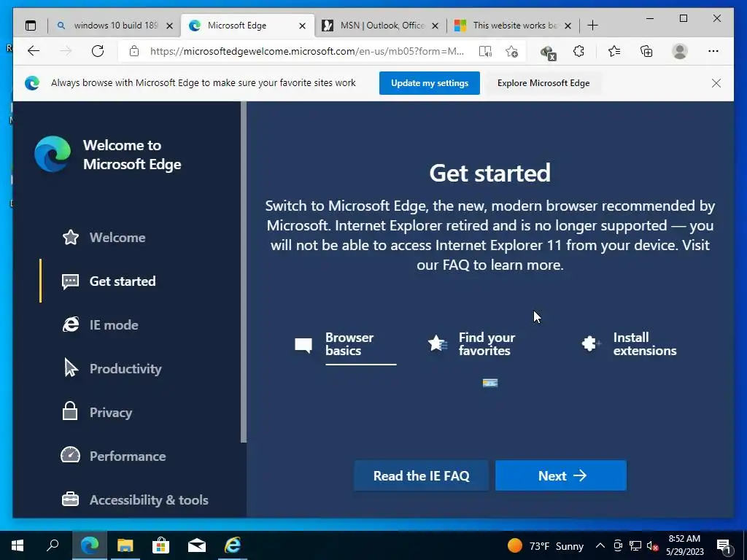Viewport: 747px width, 560px height.
Task: Click the address bar URL
Action: (x=306, y=51)
